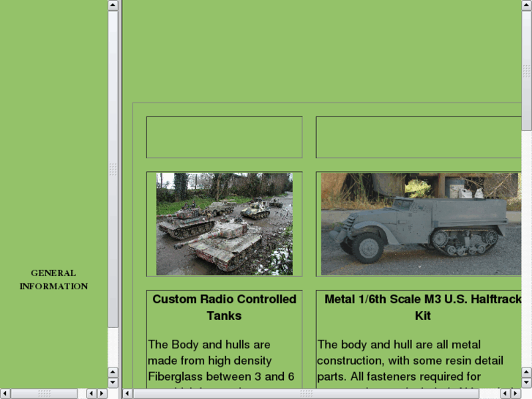Screen dimensions: 532x399
Task: Click the up arrow at the start of the main frame's vertical scrollbar
Action: tap(527, 5)
